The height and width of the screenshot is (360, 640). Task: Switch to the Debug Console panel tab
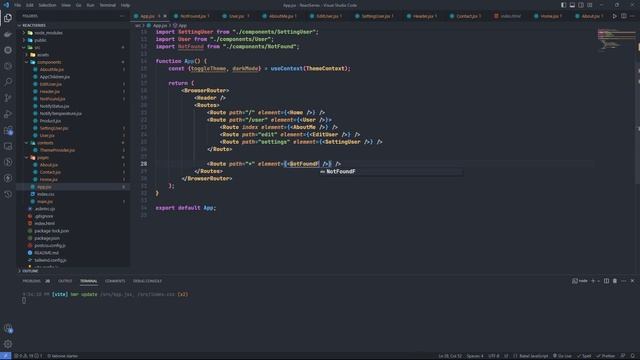click(147, 281)
